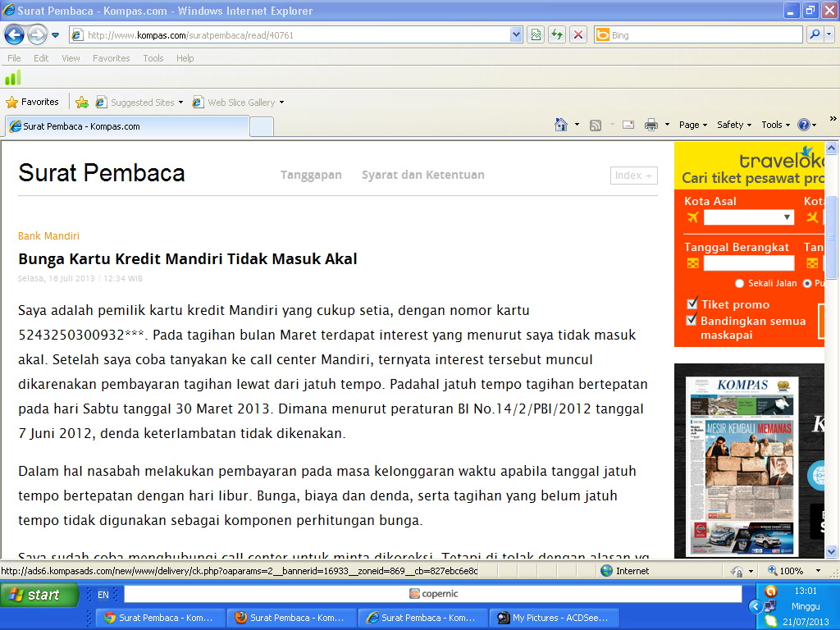
Task: Open the Kota Asal dropdown
Action: [x=748, y=217]
